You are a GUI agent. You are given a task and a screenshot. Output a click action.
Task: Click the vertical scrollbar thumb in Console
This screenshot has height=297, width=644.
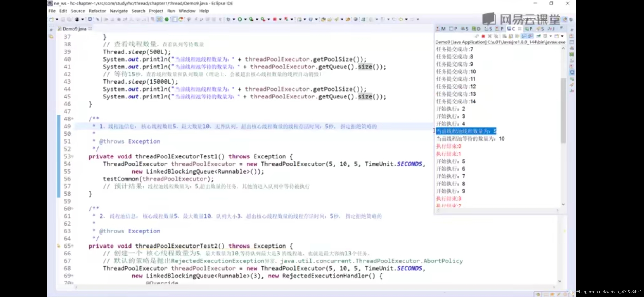coord(563,110)
